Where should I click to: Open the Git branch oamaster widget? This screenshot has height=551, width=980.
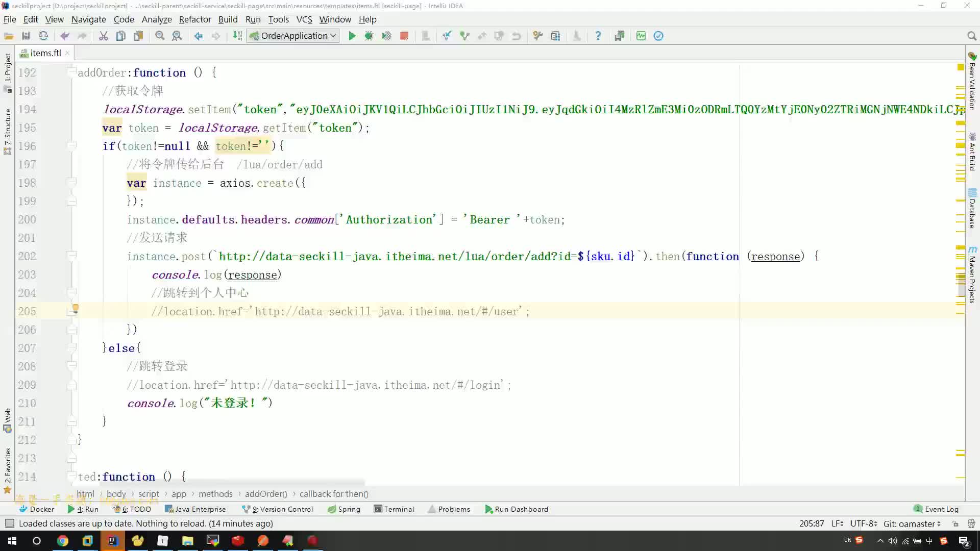(x=912, y=523)
